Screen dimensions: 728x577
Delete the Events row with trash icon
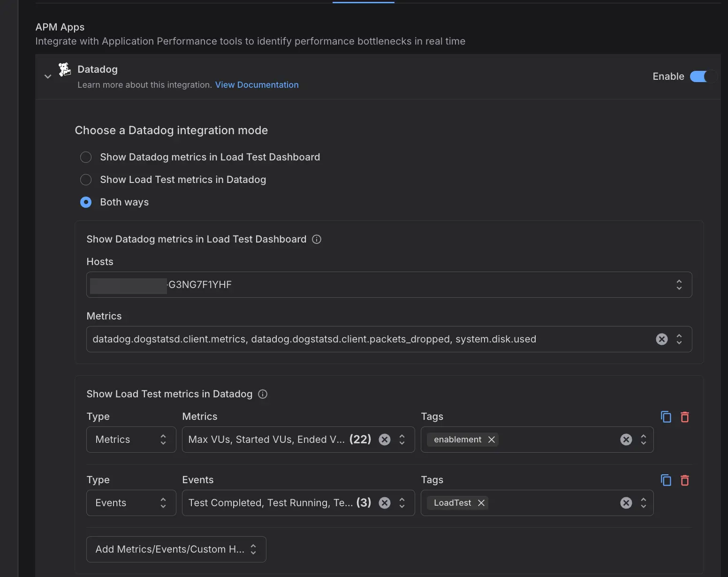(x=685, y=480)
